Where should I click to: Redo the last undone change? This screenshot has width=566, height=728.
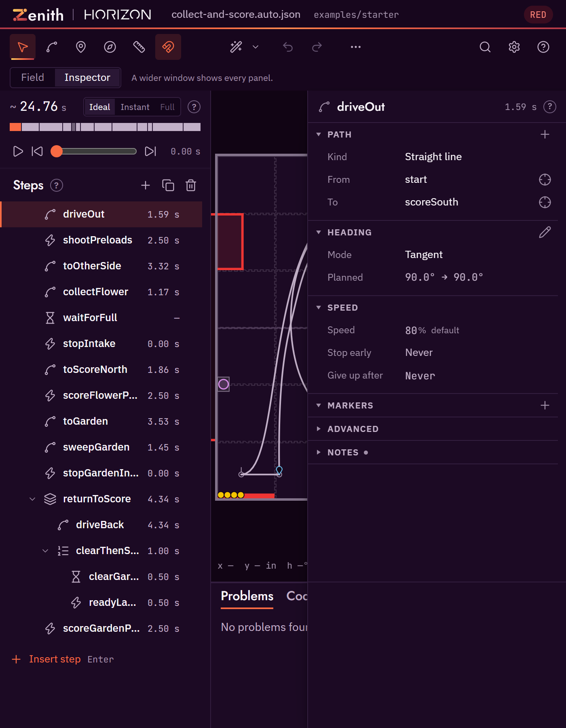(317, 47)
